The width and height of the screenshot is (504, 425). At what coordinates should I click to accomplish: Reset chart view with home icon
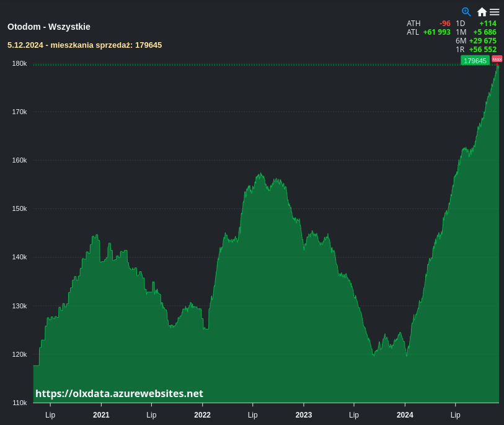click(482, 12)
